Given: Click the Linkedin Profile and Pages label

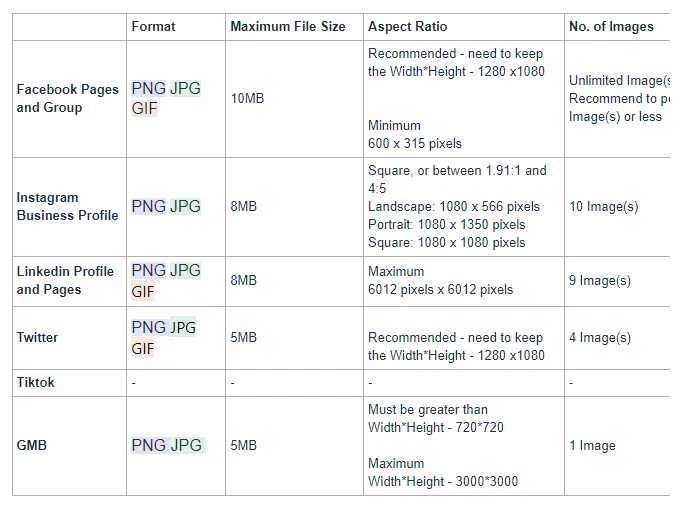Looking at the screenshot, I should [x=65, y=280].
